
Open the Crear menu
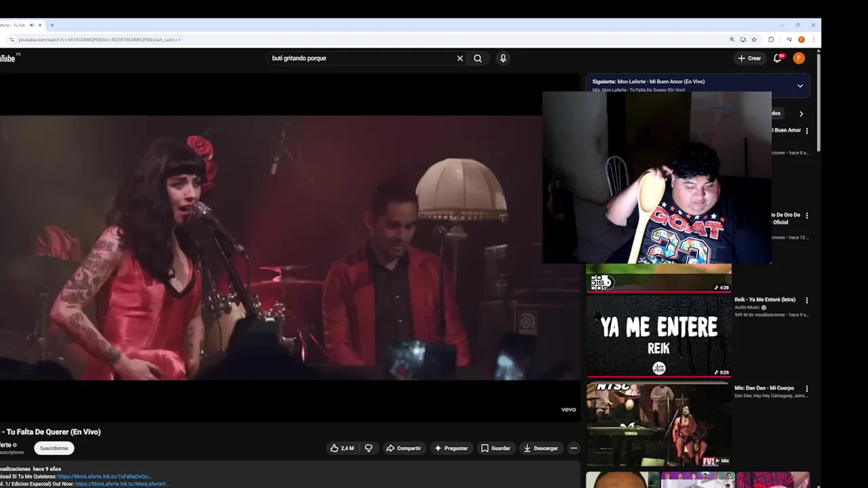[x=749, y=58]
